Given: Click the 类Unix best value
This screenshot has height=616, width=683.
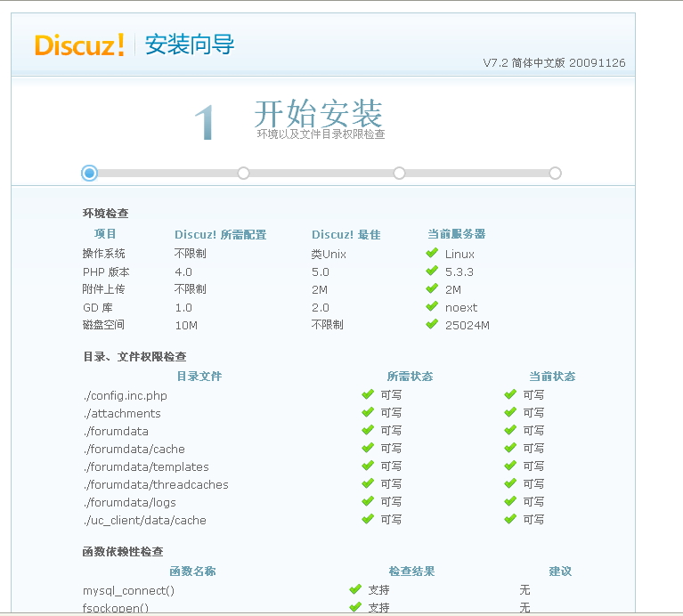Looking at the screenshot, I should pos(329,254).
